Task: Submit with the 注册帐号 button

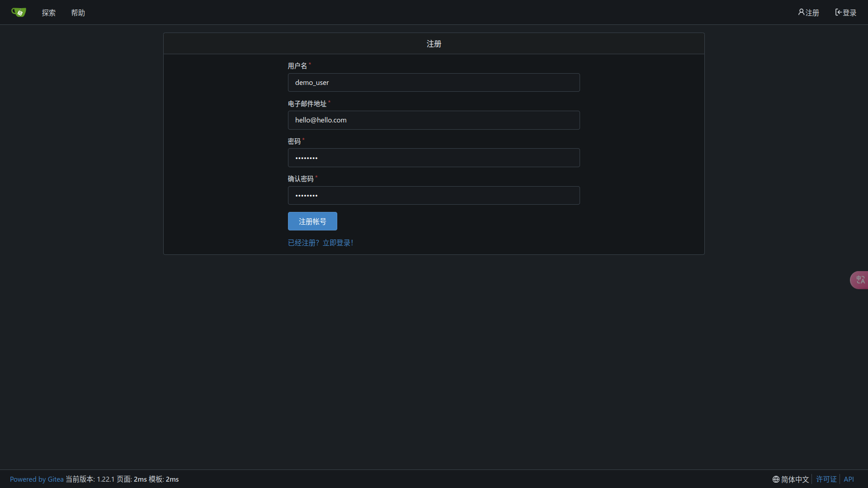Action: click(312, 221)
